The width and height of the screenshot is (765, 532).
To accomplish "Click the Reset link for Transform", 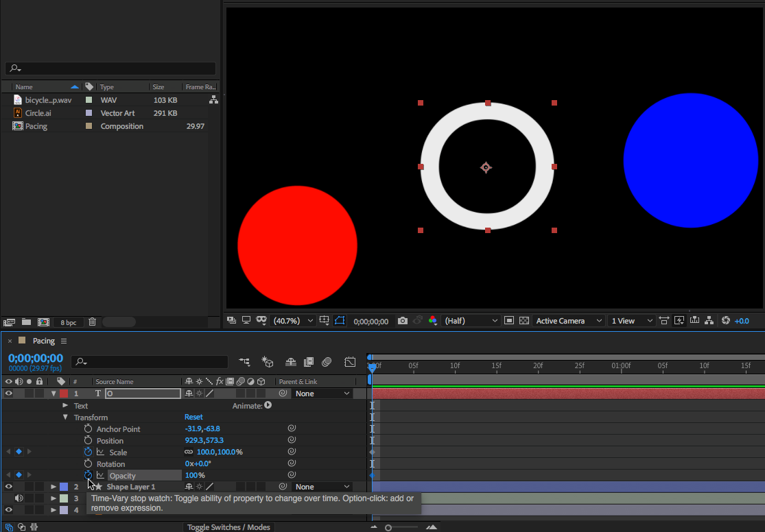I will coord(193,418).
